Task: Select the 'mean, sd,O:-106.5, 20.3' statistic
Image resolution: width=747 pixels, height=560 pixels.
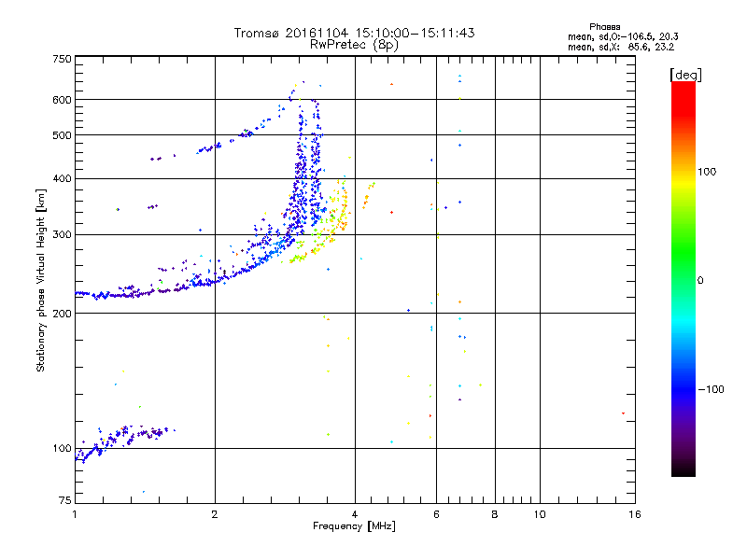Action: (623, 36)
